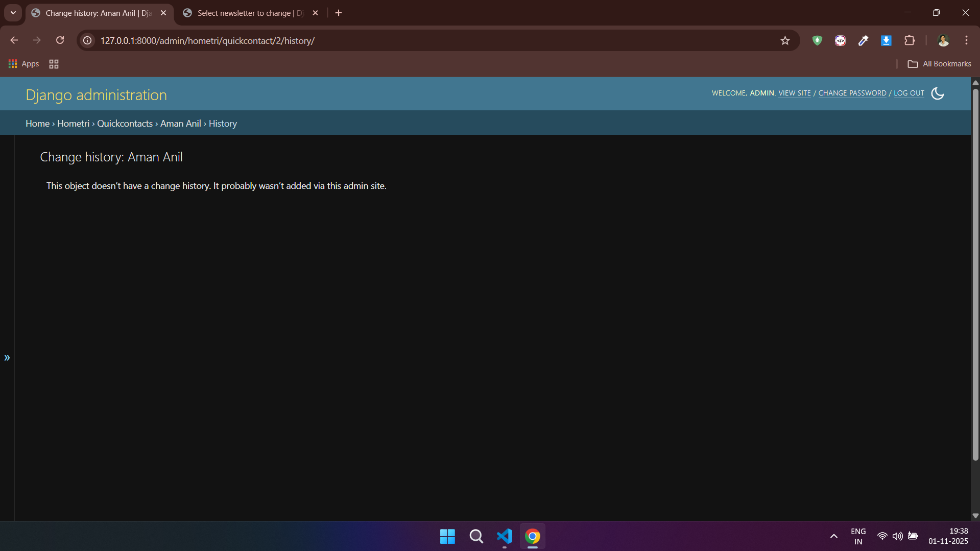The image size is (980, 551).
Task: Restore down the Chrome window
Action: 936,13
